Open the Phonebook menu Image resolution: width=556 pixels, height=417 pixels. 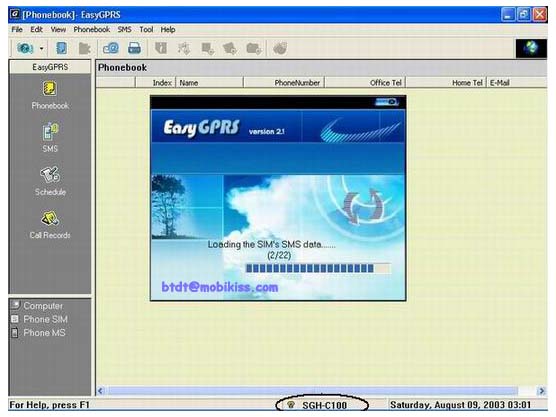pyautogui.click(x=91, y=29)
